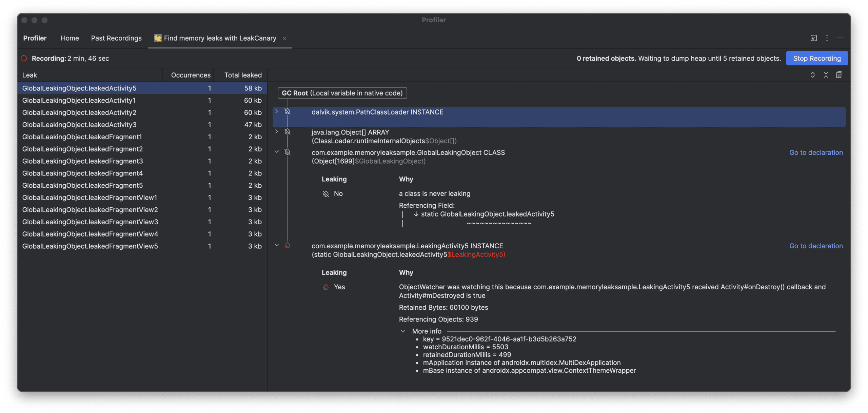The width and height of the screenshot is (868, 413).
Task: Click the hide panel dash icon
Action: click(840, 38)
